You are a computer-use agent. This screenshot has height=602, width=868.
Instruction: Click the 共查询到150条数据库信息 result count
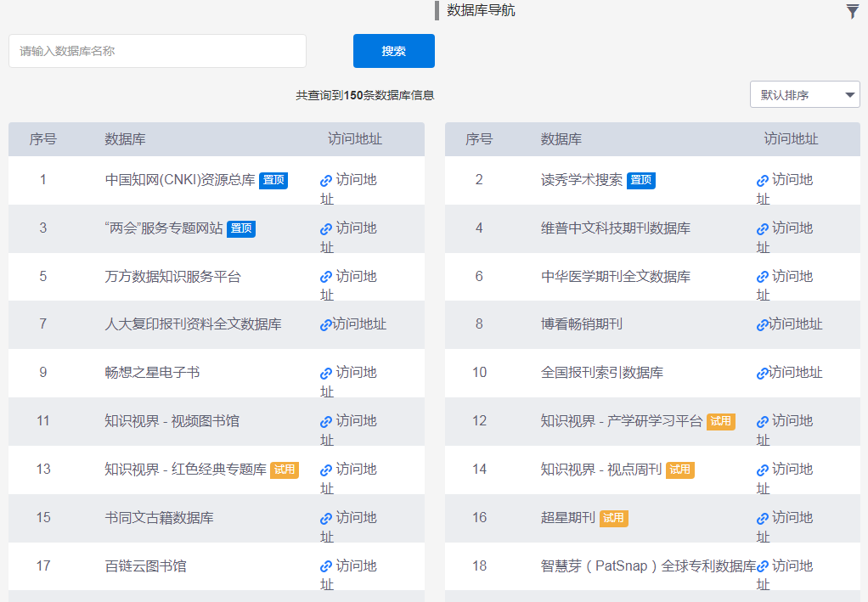click(365, 95)
